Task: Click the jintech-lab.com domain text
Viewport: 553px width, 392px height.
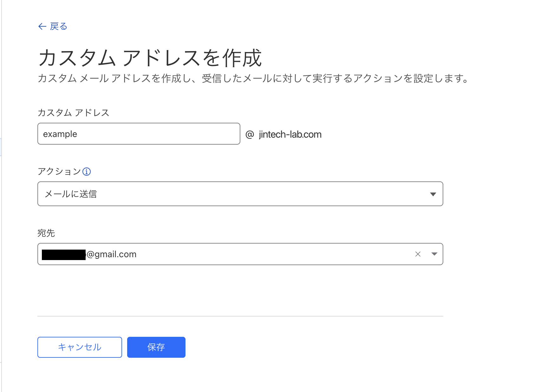Action: (290, 134)
